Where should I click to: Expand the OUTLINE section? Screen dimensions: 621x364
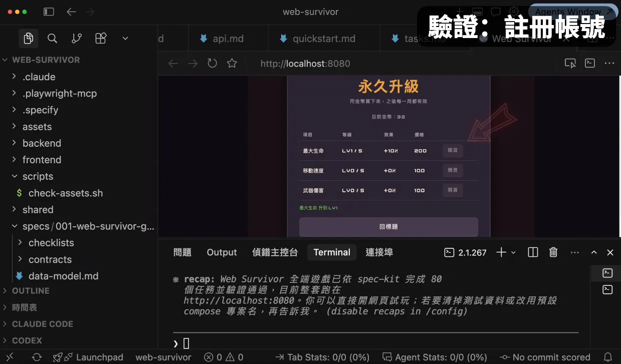(x=79, y=291)
